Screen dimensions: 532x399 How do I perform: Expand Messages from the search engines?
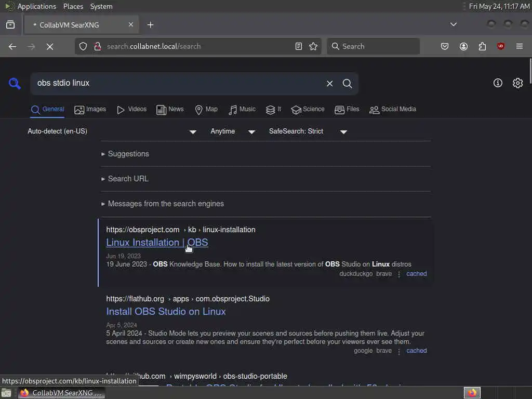click(163, 204)
